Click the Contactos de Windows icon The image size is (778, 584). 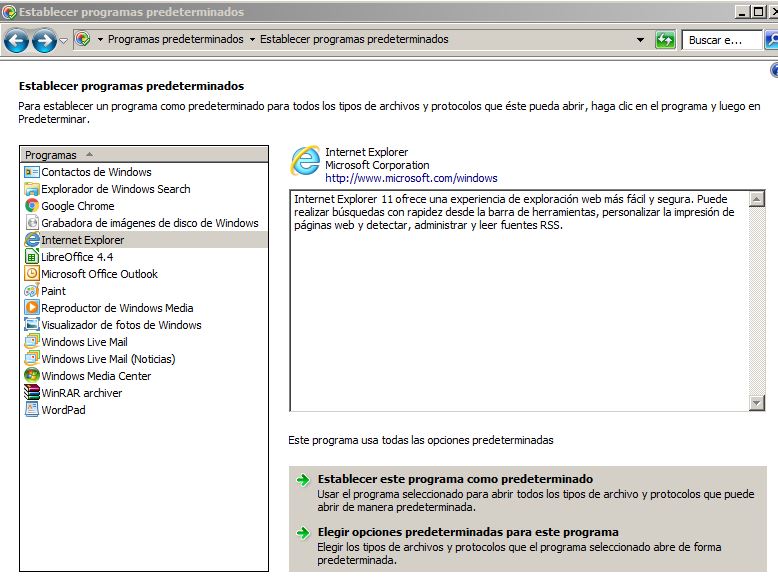[x=32, y=172]
